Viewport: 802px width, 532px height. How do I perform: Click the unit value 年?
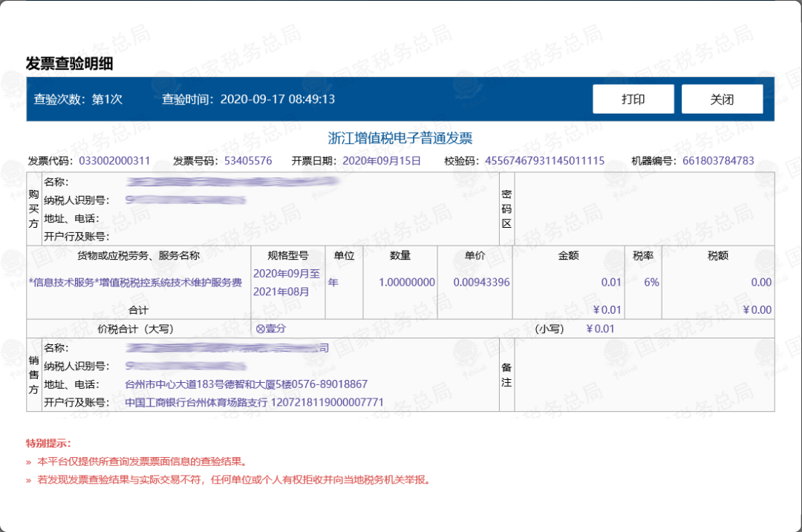[x=333, y=283]
